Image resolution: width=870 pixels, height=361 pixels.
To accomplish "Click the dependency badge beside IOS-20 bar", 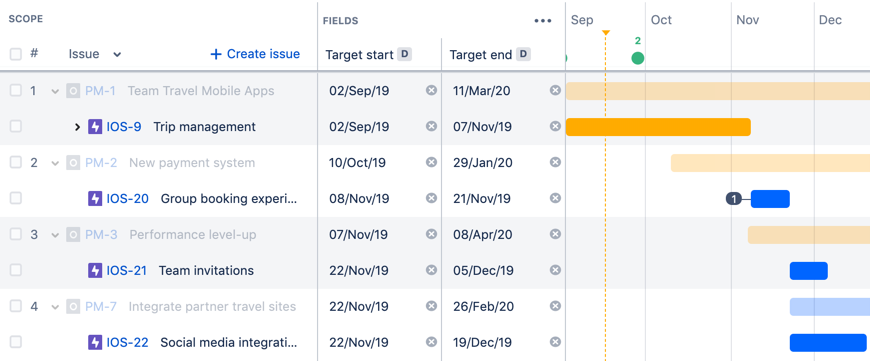I will point(734,199).
